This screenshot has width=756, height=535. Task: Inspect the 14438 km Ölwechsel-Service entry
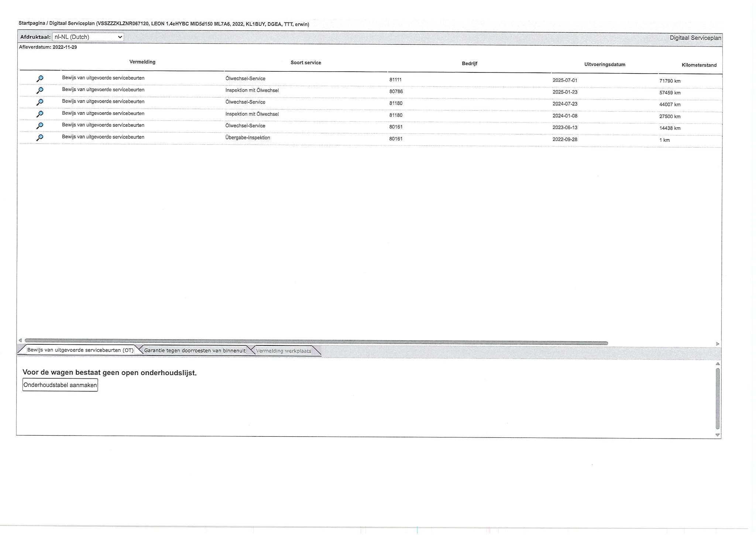40,126
